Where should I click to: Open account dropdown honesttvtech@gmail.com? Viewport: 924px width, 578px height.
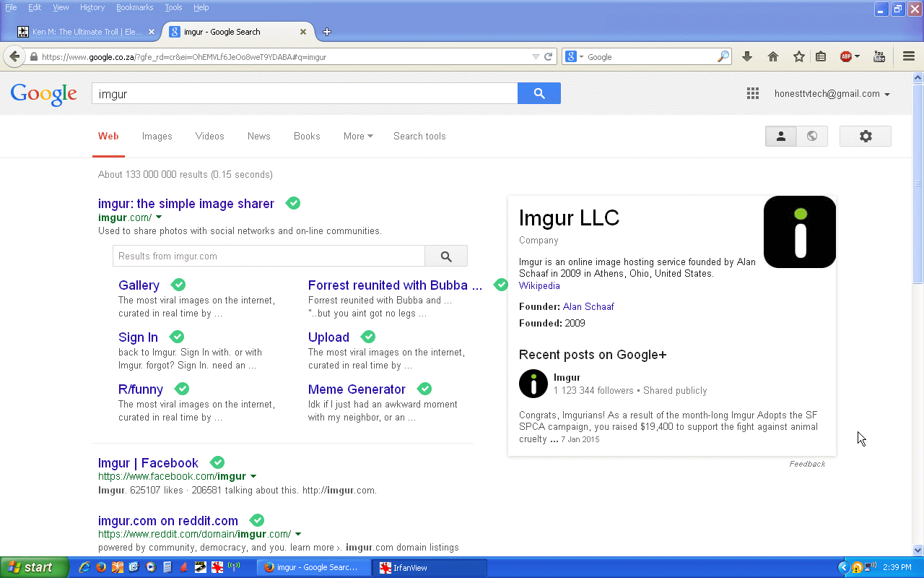pos(832,94)
